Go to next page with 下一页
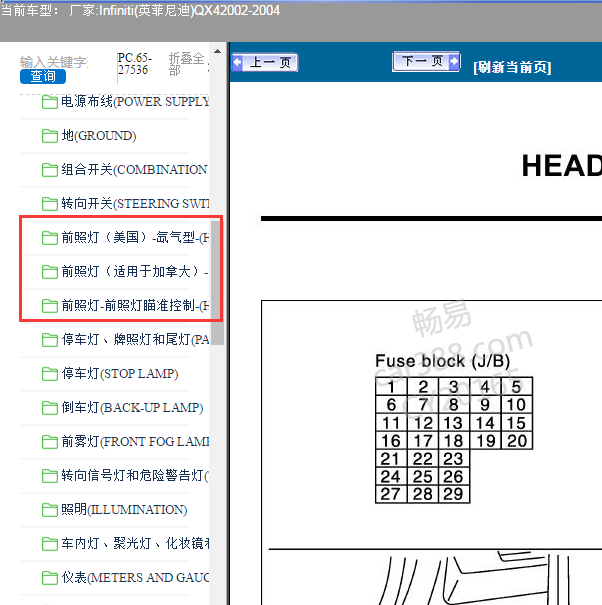Screen dimensions: 602x605 pos(426,61)
